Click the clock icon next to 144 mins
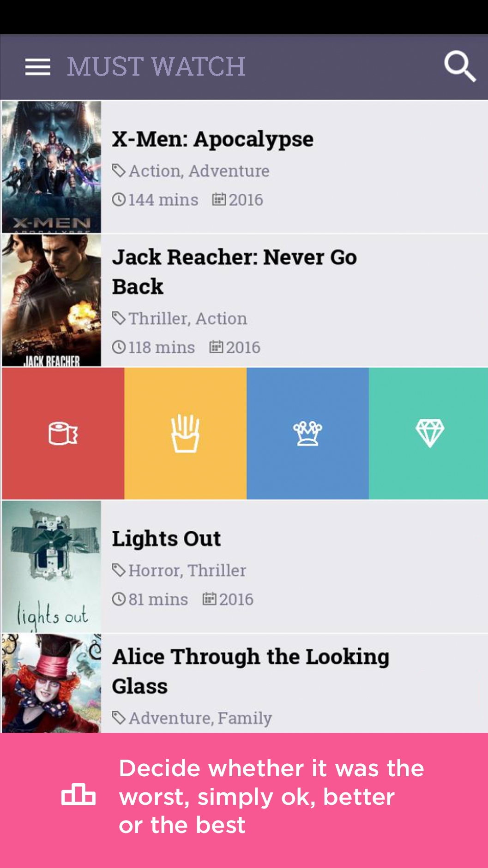The image size is (488, 868). (119, 200)
